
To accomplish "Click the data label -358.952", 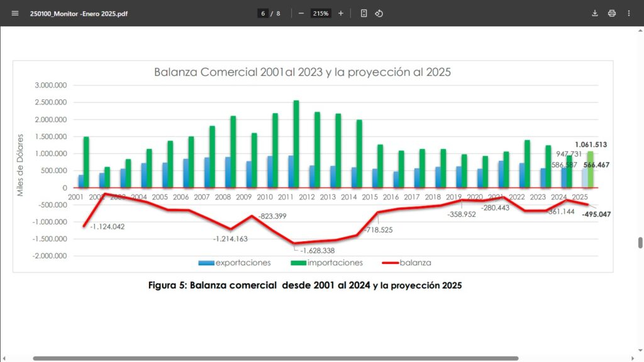I will (x=462, y=214).
